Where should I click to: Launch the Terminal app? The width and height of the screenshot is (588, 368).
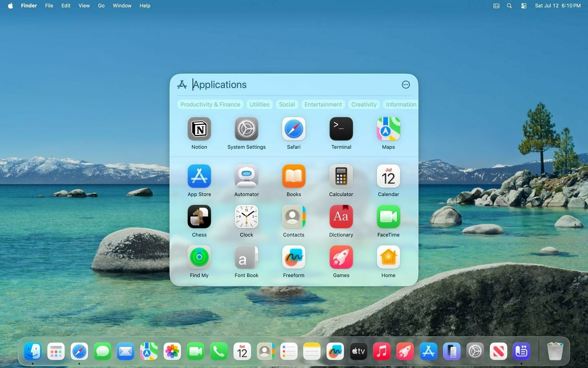pyautogui.click(x=341, y=129)
